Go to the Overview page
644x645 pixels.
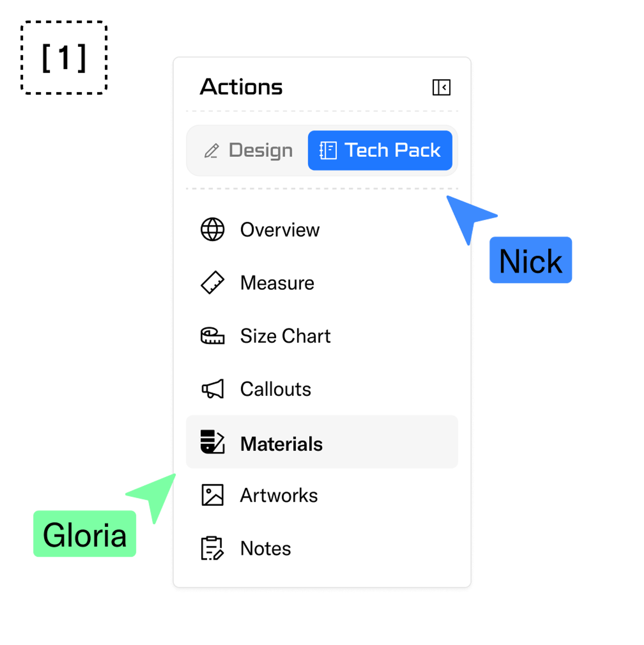coord(280,229)
